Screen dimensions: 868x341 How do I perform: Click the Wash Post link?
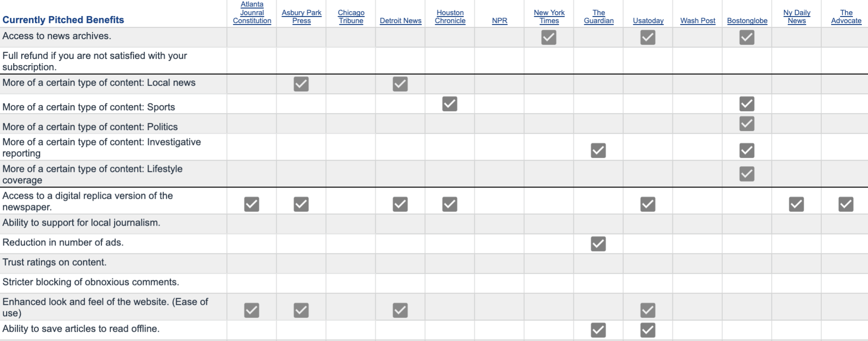(697, 21)
